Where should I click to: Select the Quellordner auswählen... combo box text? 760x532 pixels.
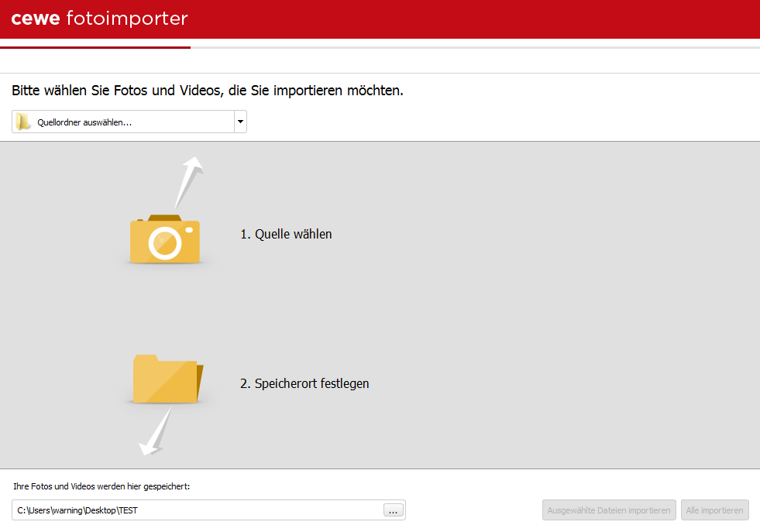click(84, 122)
